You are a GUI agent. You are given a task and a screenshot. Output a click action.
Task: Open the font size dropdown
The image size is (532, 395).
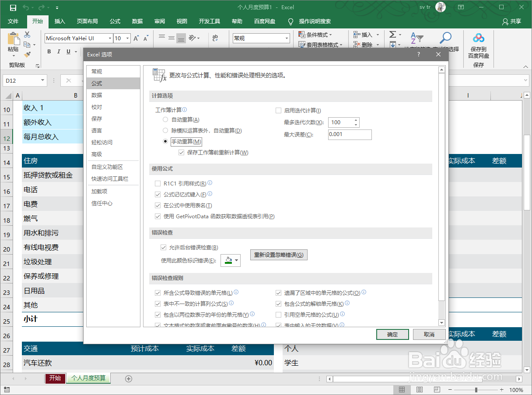pos(127,38)
